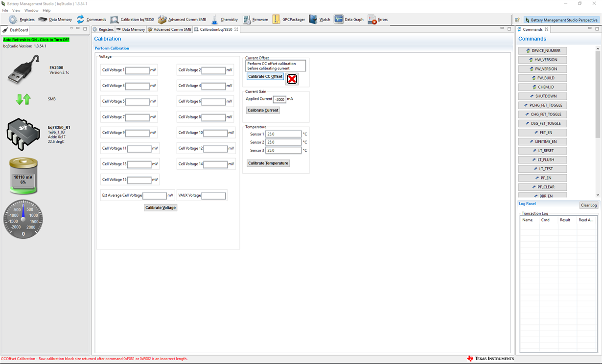Screen dimensions: 602x364
Task: Select the DashBoard tab
Action: [x=16, y=30]
